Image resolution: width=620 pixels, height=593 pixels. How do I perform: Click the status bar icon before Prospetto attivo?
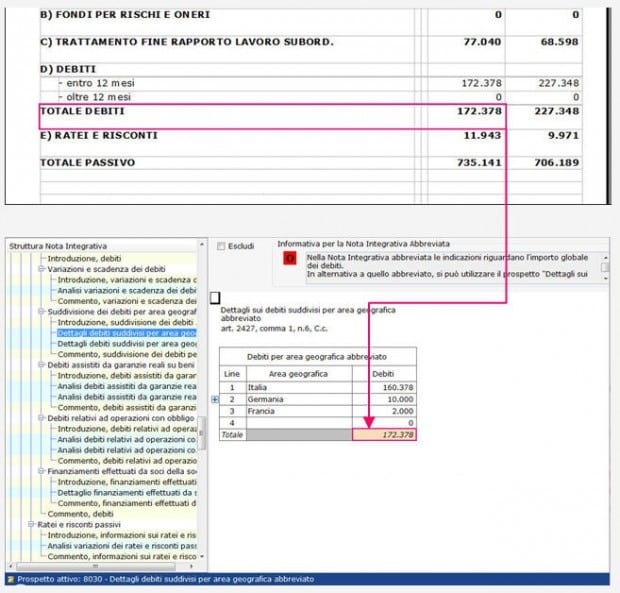click(x=11, y=580)
